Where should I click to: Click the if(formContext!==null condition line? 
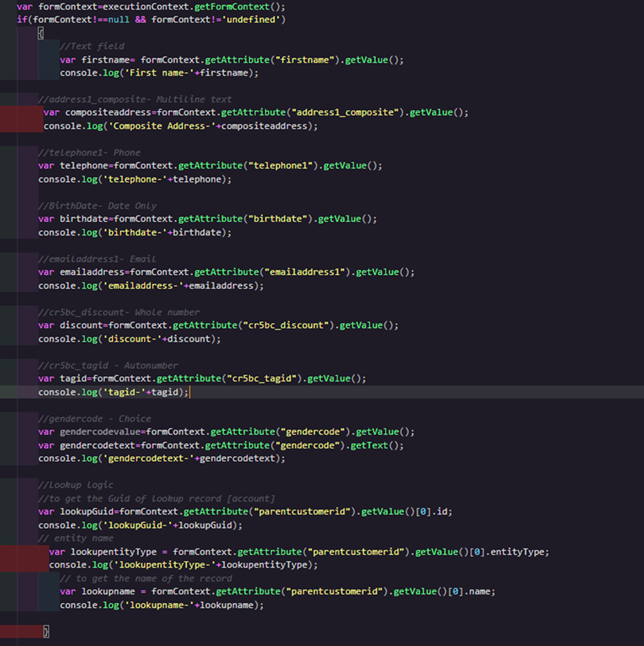point(151,20)
